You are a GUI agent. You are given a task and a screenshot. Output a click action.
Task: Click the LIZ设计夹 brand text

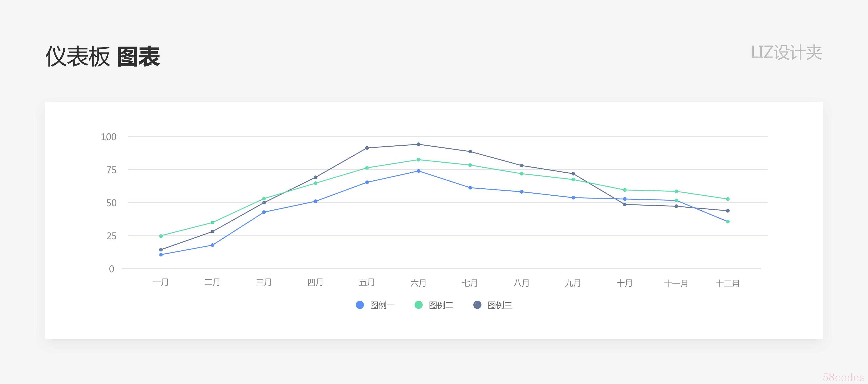click(786, 53)
